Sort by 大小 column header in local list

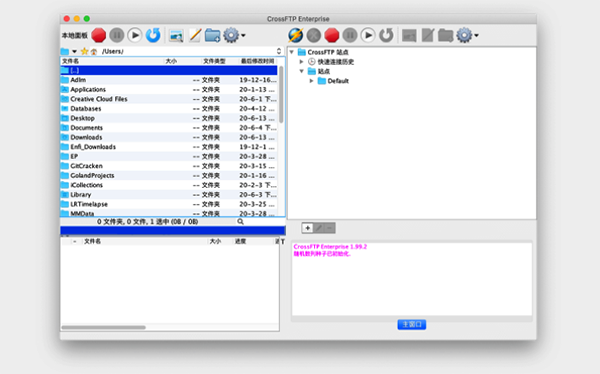point(183,61)
